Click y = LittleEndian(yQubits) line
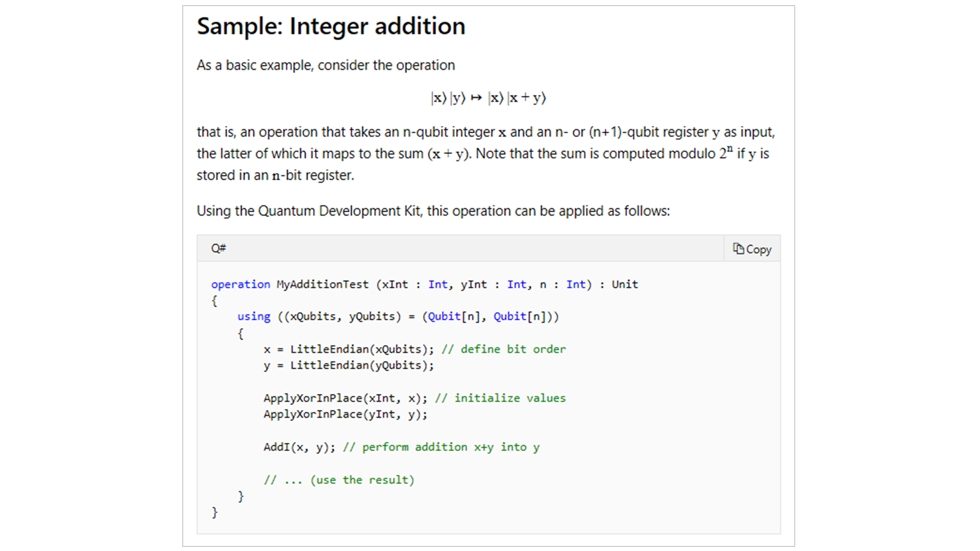The image size is (980, 551). tap(349, 365)
